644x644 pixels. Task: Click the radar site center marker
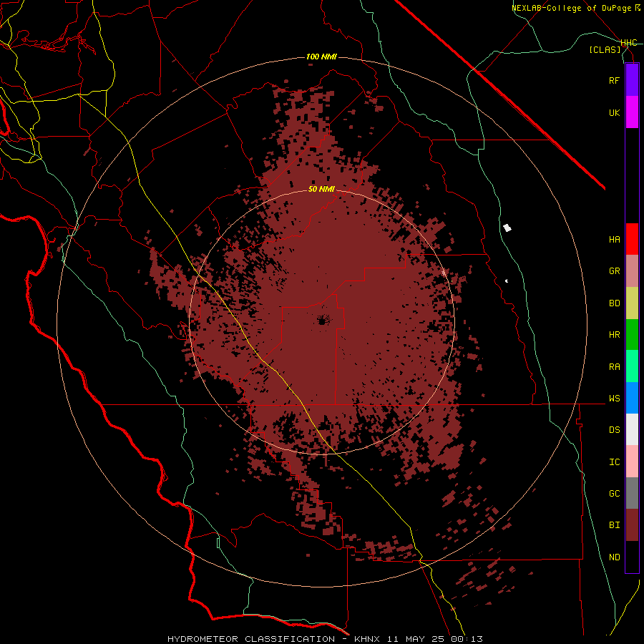322,321
